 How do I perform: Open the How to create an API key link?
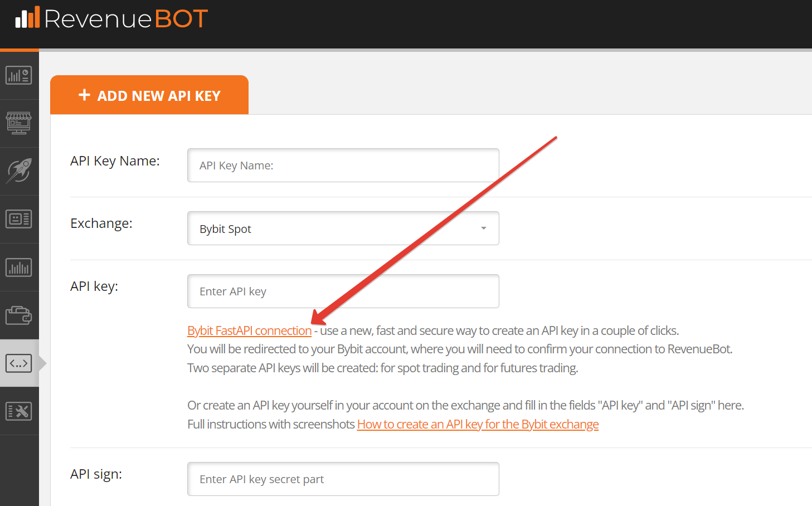pos(478,424)
